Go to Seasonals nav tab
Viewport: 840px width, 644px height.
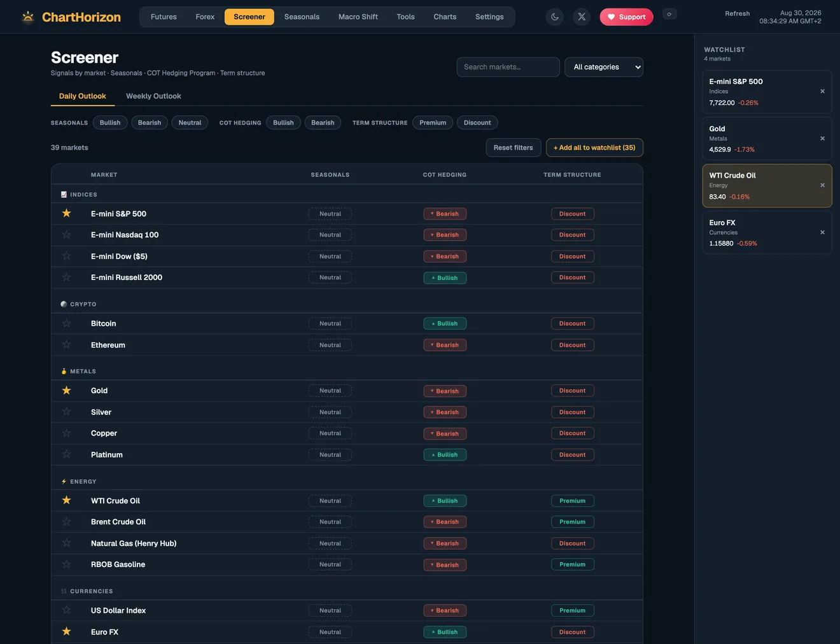pyautogui.click(x=302, y=17)
